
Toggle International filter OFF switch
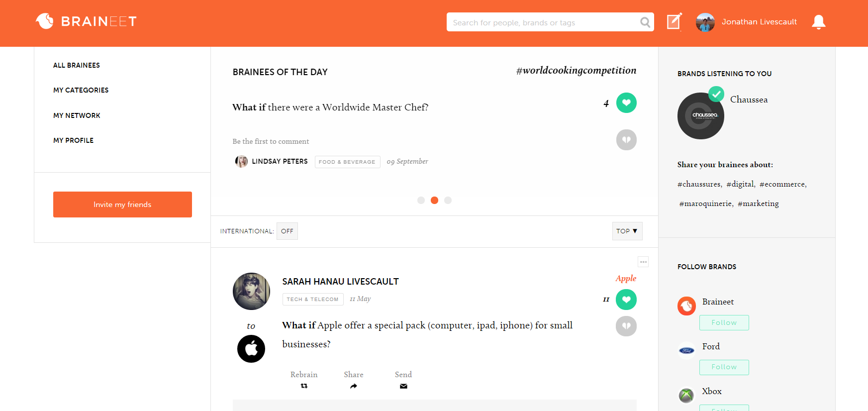pyautogui.click(x=287, y=231)
